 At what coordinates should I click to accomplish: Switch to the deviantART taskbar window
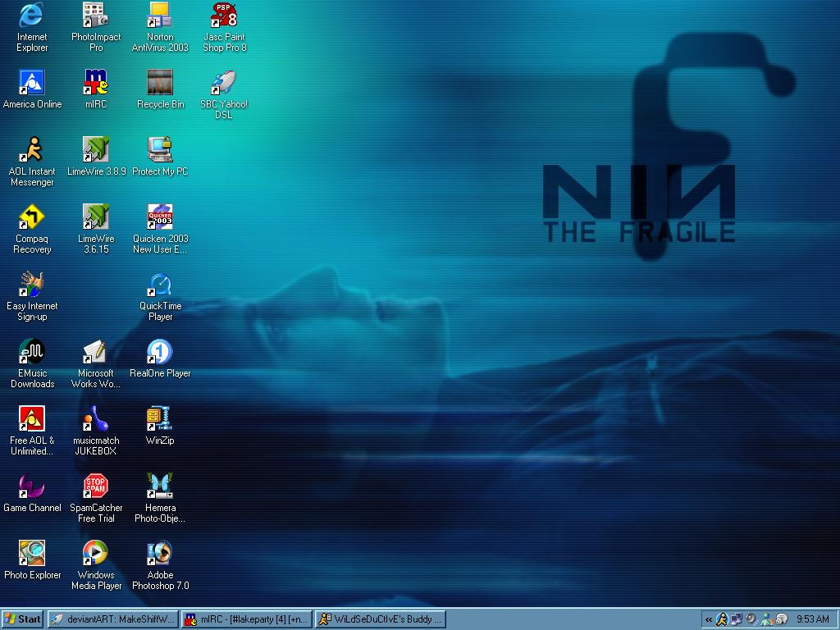coord(112,619)
